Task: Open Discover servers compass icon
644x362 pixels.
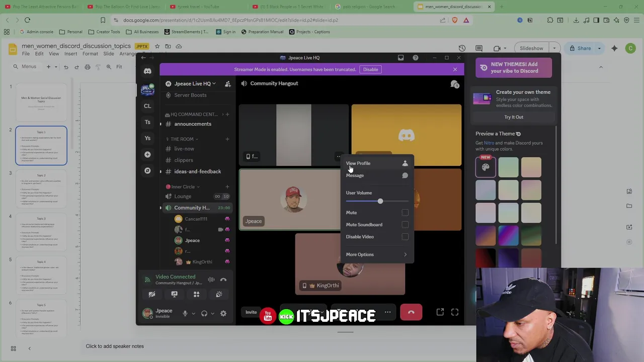Action: (x=147, y=170)
